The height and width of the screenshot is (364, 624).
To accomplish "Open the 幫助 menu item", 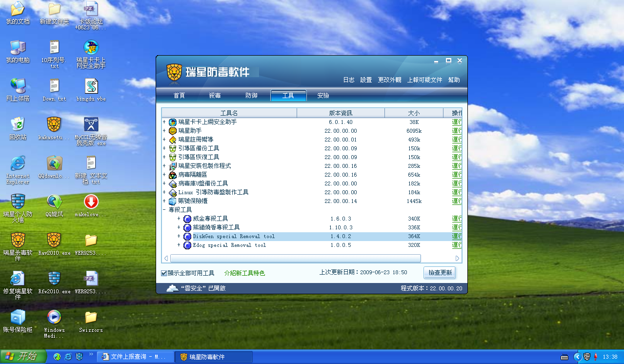I will 454,80.
